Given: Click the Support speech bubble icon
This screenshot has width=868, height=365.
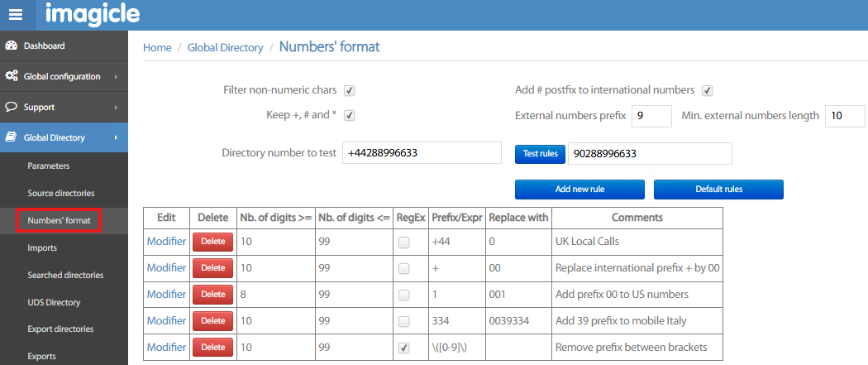Looking at the screenshot, I should [x=12, y=107].
